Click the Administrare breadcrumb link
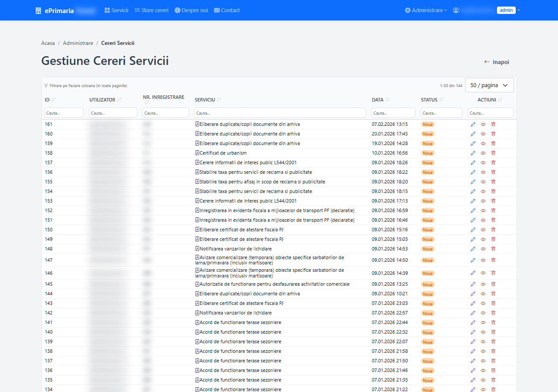The width and height of the screenshot is (558, 392). (x=78, y=43)
